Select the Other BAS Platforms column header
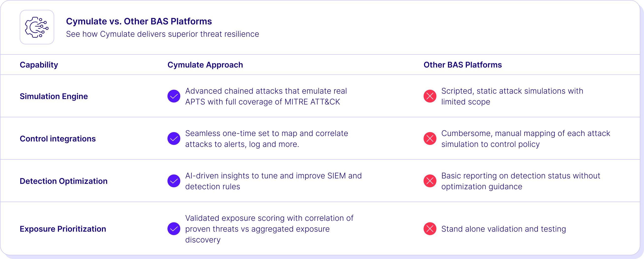The width and height of the screenshot is (644, 259). (462, 65)
